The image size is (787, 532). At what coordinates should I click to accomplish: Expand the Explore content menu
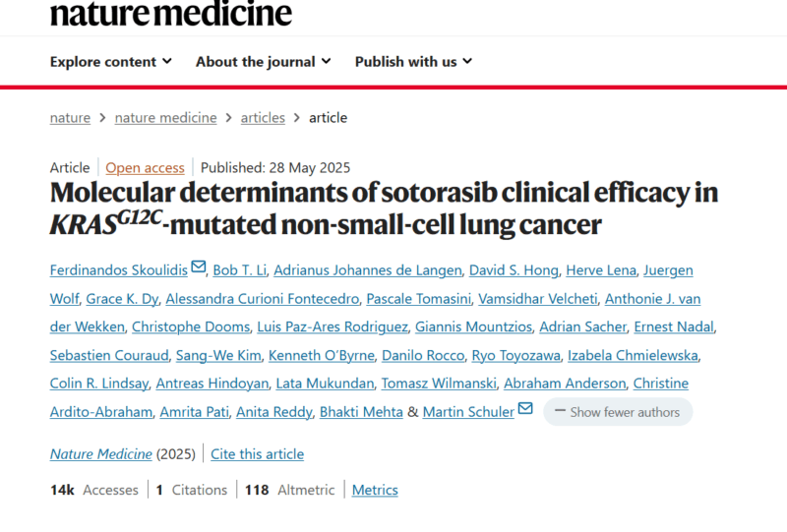pos(111,62)
